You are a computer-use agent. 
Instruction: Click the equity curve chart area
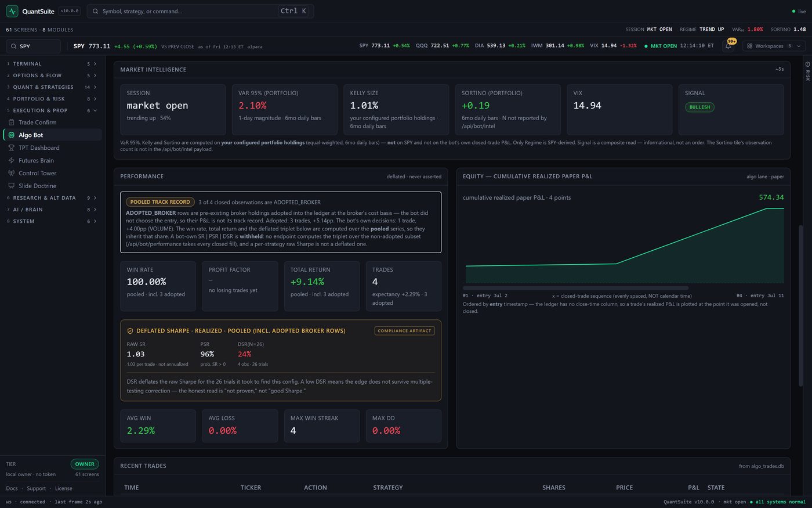[x=623, y=244]
